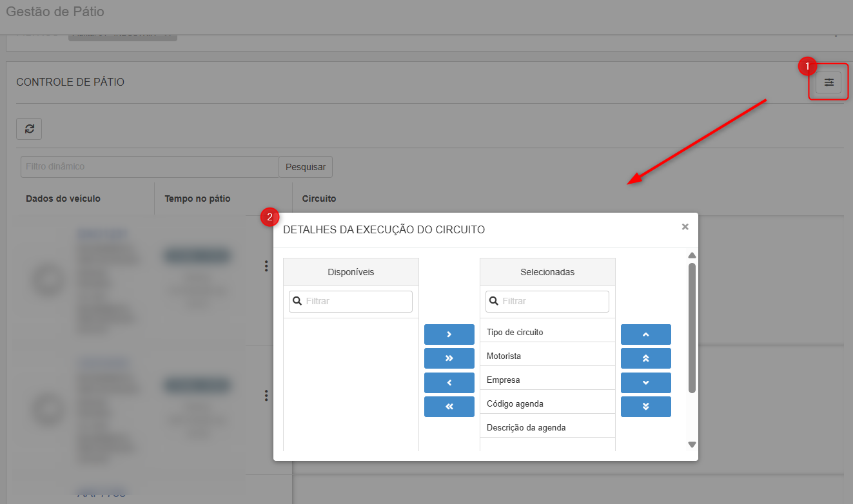Screen dimensions: 853x504
Task: Move selected item back with single left arrow
Action: tap(449, 383)
